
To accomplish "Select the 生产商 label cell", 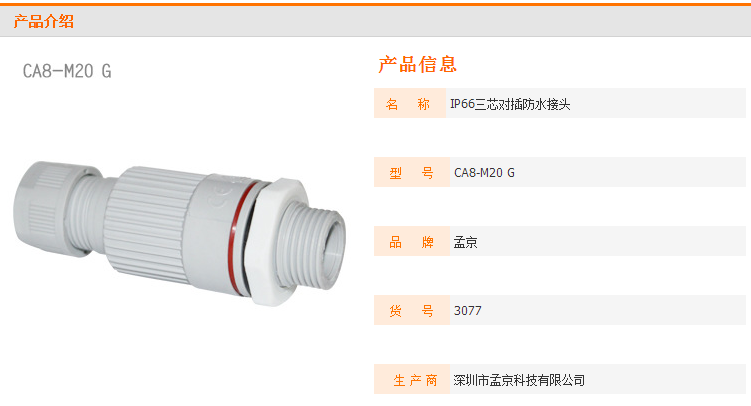I will tap(411, 379).
